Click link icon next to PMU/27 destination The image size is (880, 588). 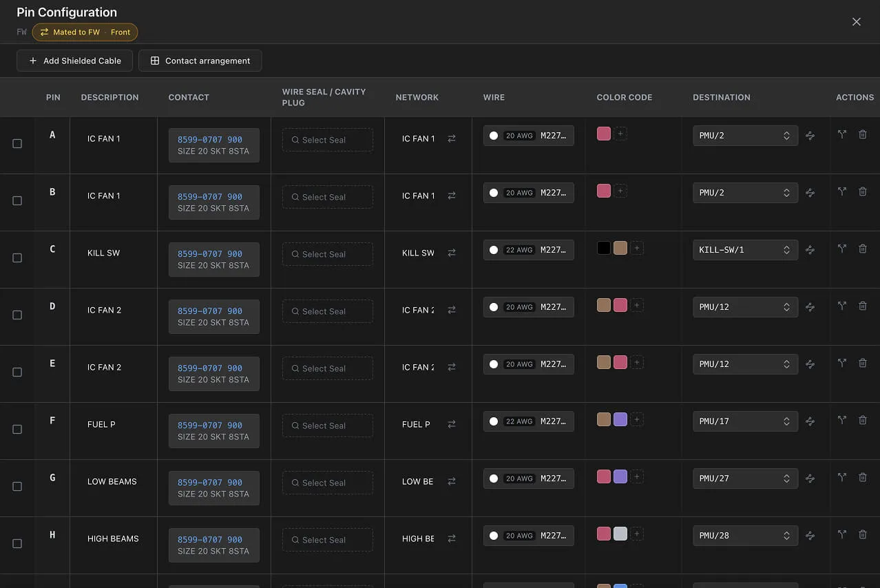click(810, 479)
